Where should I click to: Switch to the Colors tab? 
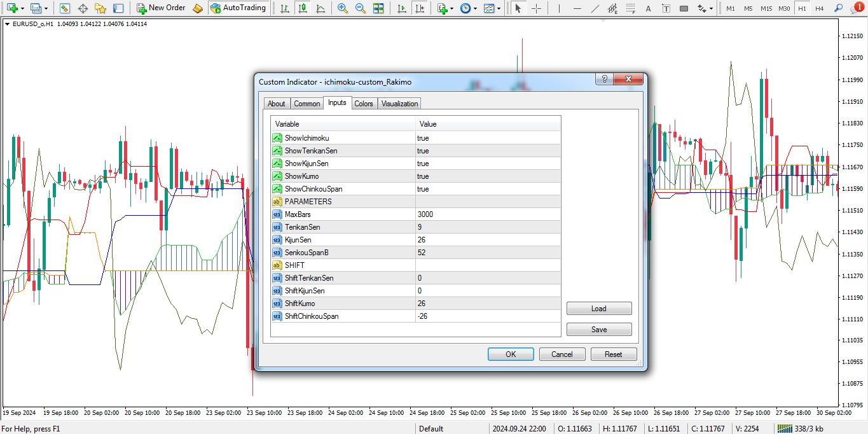coord(364,104)
